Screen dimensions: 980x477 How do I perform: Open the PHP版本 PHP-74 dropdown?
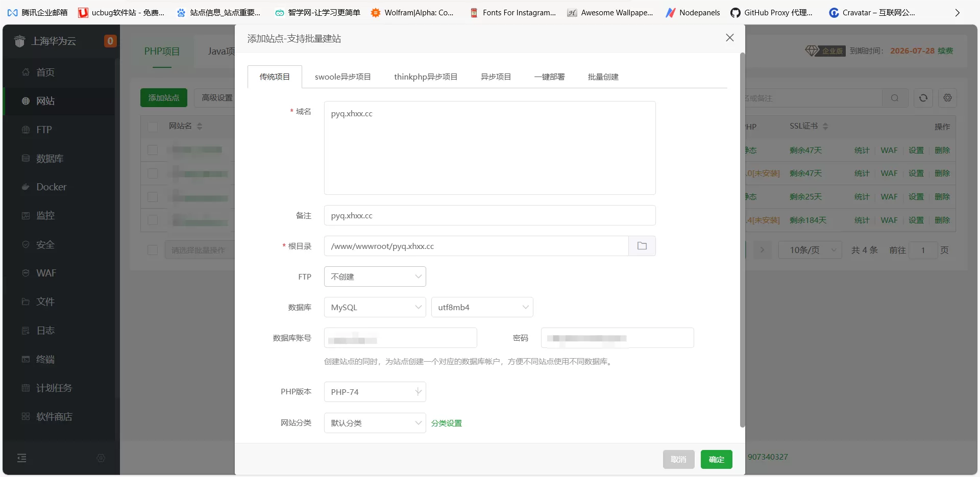click(x=375, y=392)
